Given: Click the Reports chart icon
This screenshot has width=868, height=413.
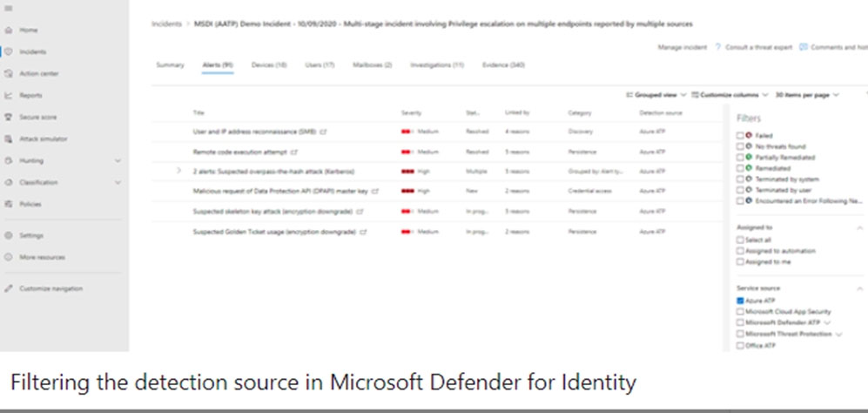Looking at the screenshot, I should pyautogui.click(x=9, y=95).
